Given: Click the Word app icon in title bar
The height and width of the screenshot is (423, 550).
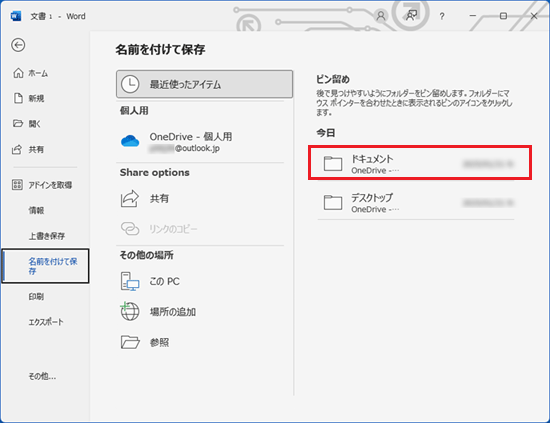Looking at the screenshot, I should tap(16, 16).
